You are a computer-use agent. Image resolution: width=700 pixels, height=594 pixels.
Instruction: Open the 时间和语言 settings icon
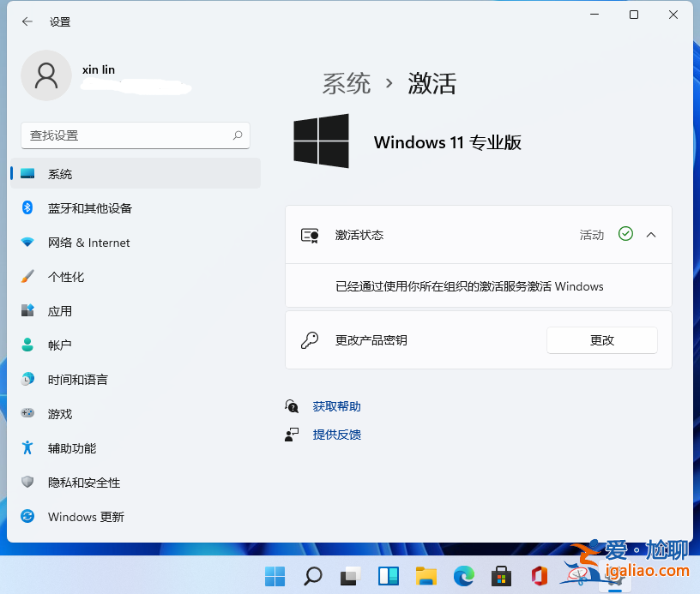tap(28, 379)
